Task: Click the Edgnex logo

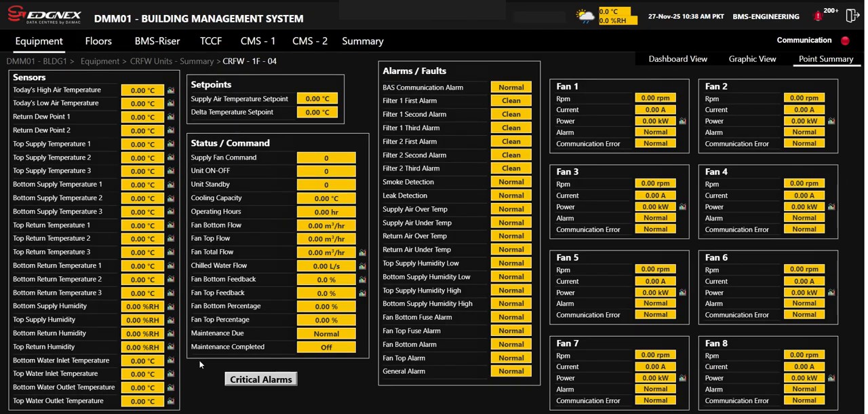Action: click(44, 16)
